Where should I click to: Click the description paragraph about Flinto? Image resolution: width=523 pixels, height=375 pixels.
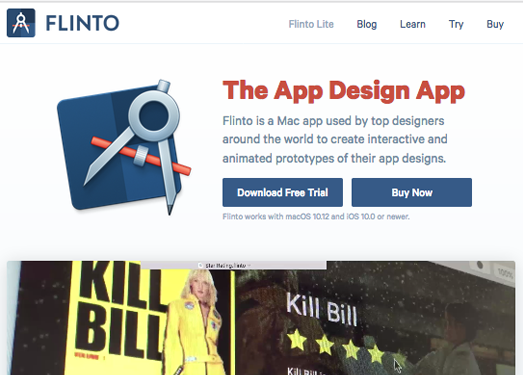[x=335, y=139]
